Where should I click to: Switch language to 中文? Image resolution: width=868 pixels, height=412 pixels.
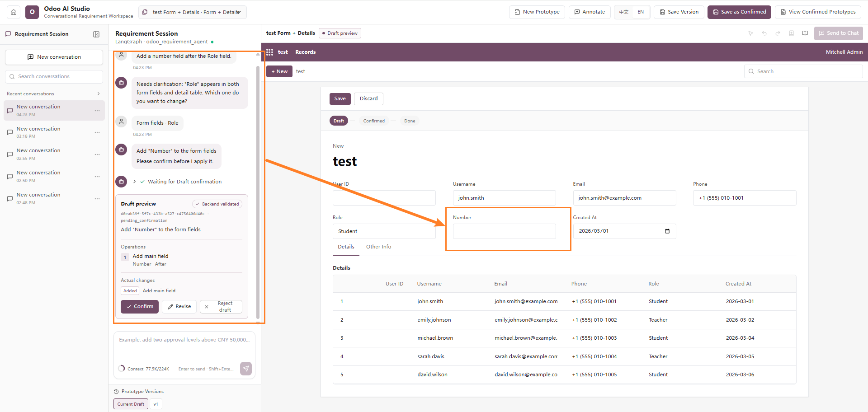coord(624,12)
